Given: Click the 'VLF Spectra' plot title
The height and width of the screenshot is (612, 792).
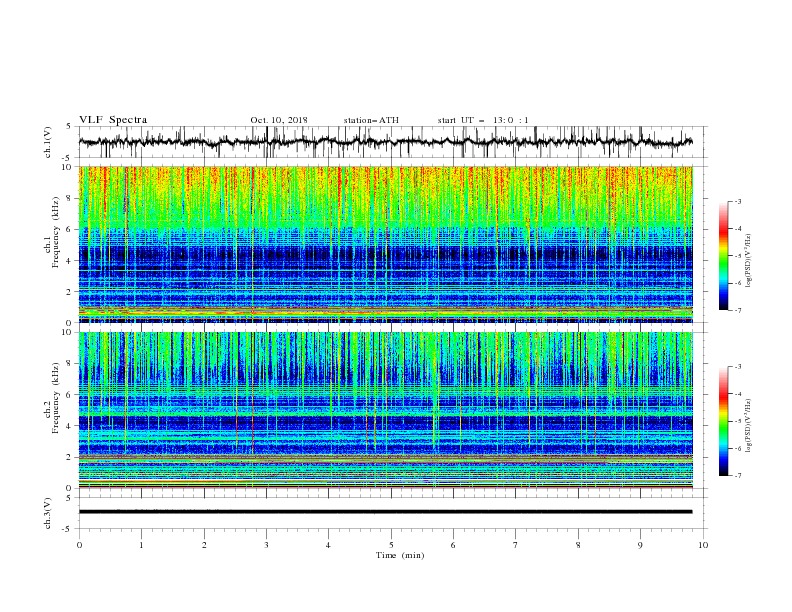Looking at the screenshot, I should [x=113, y=120].
